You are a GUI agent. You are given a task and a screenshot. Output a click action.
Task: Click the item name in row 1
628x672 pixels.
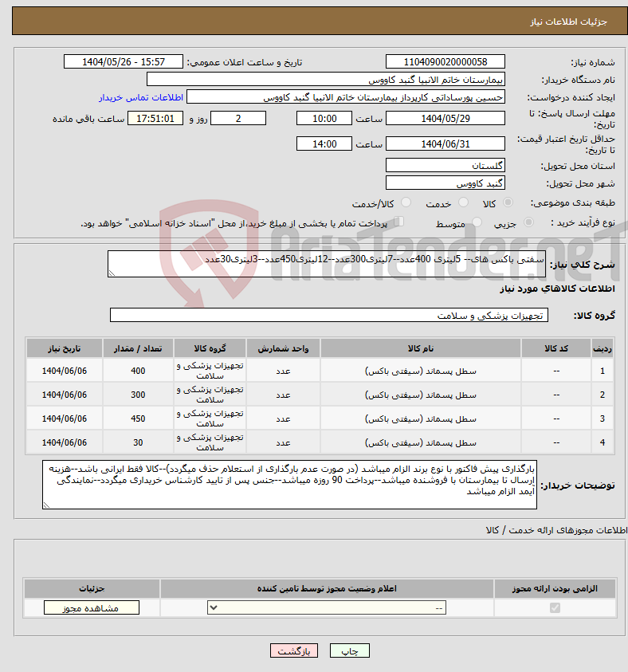pos(420,371)
